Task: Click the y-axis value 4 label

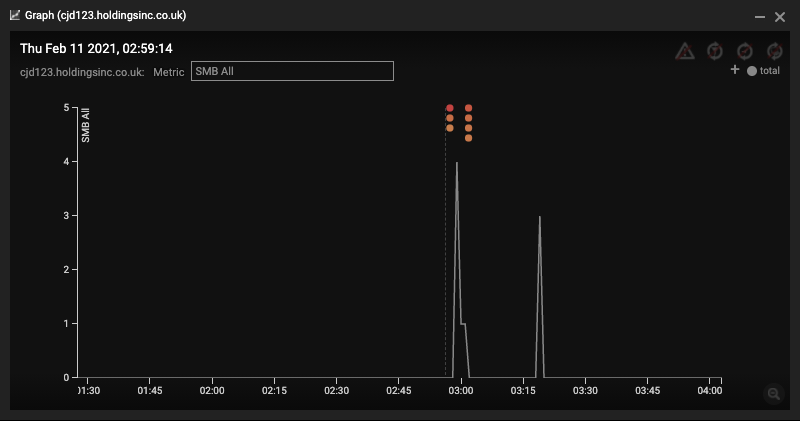Action: pos(66,161)
